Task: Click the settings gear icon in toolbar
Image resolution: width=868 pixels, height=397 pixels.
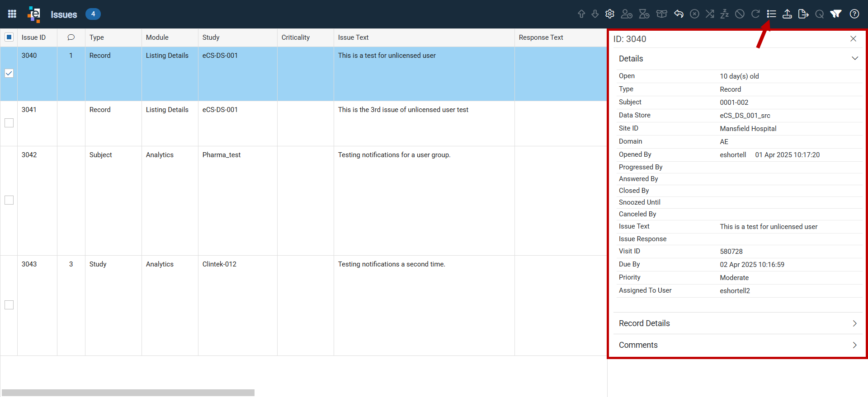Action: (610, 14)
